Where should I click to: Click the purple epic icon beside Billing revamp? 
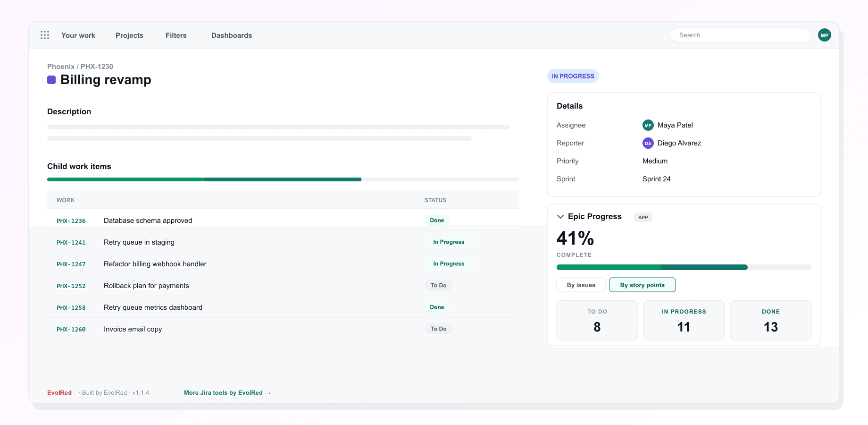coord(51,80)
